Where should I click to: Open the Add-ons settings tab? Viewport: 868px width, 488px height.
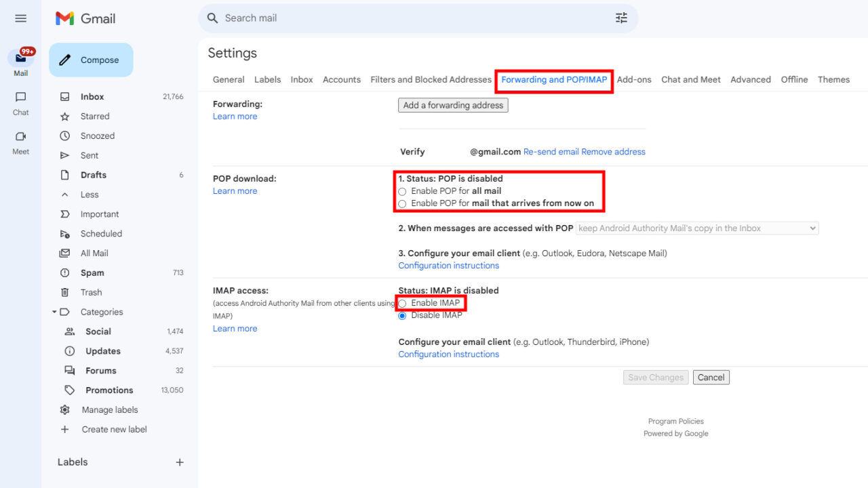click(x=634, y=79)
